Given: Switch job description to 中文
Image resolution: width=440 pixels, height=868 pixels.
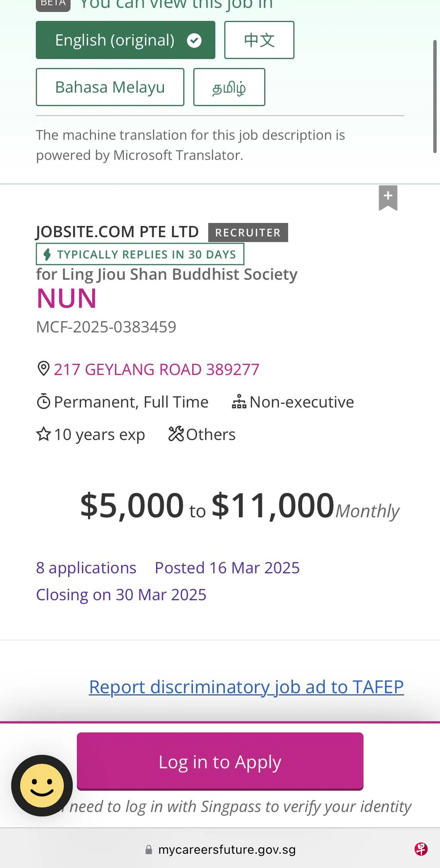Looking at the screenshot, I should (259, 40).
